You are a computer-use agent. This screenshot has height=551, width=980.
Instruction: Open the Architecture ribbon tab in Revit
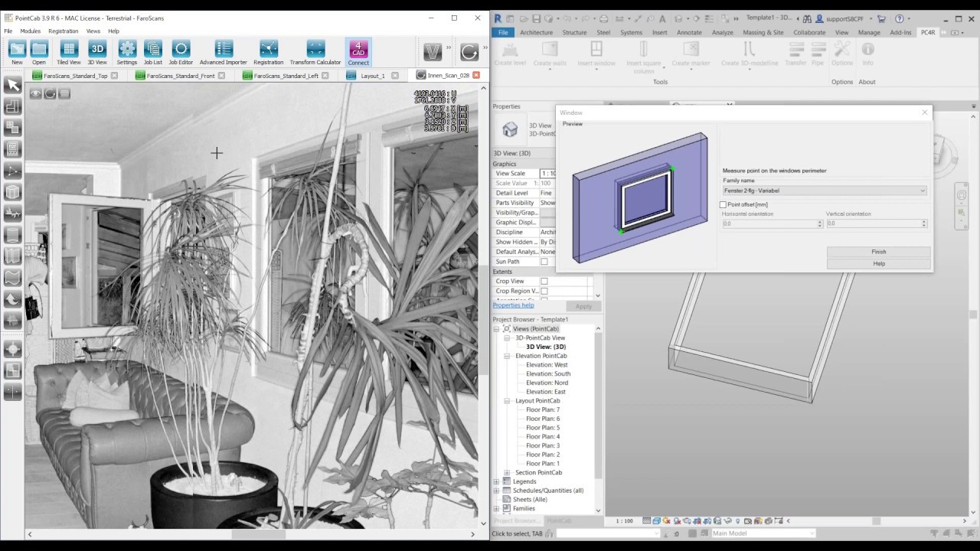coord(536,32)
